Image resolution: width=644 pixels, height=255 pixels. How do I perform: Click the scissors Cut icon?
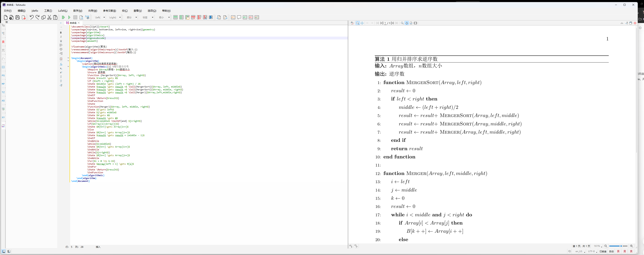(49, 17)
